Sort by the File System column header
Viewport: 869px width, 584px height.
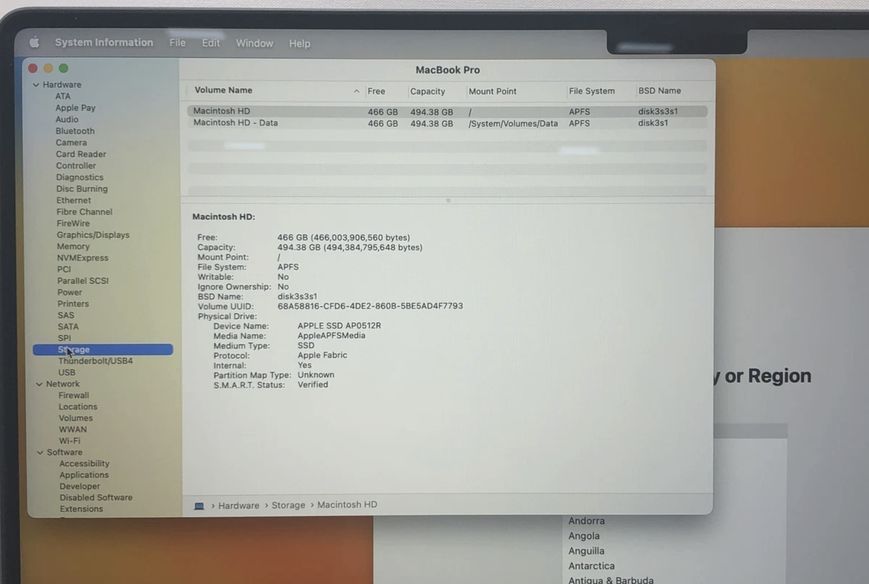[591, 91]
